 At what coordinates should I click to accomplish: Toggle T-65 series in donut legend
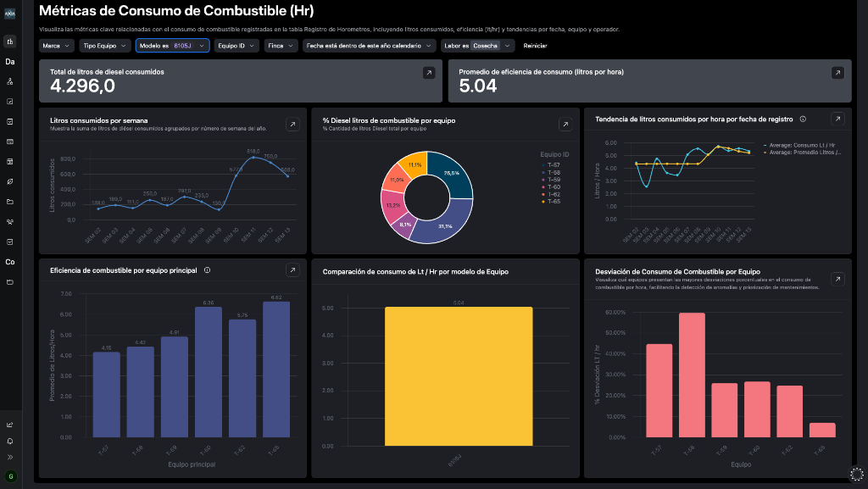pos(551,202)
